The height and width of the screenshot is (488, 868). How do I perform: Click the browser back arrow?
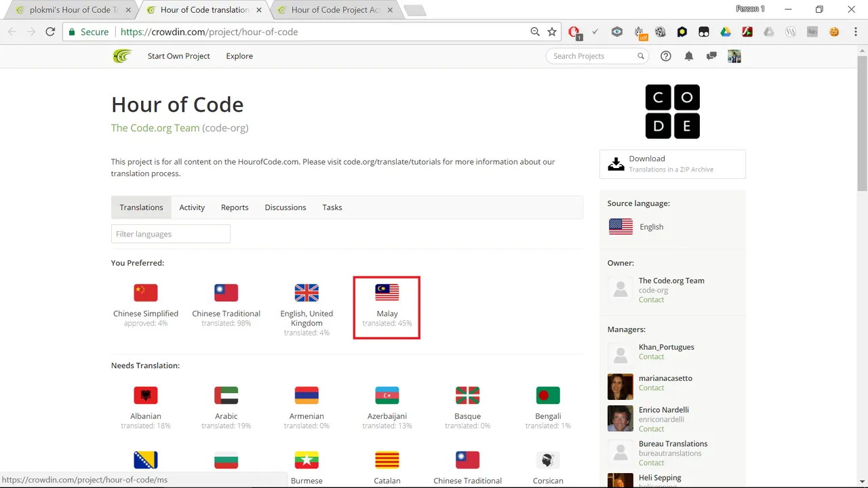point(12,32)
